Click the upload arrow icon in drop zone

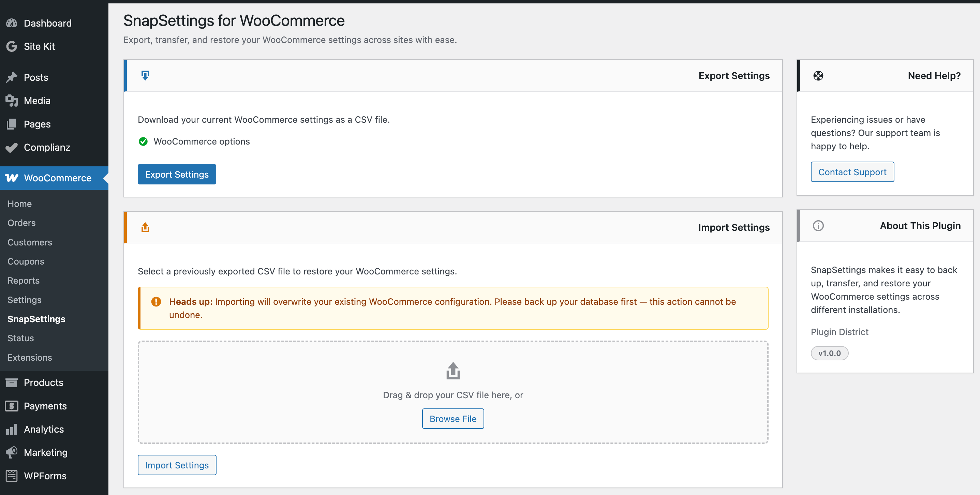pos(453,371)
